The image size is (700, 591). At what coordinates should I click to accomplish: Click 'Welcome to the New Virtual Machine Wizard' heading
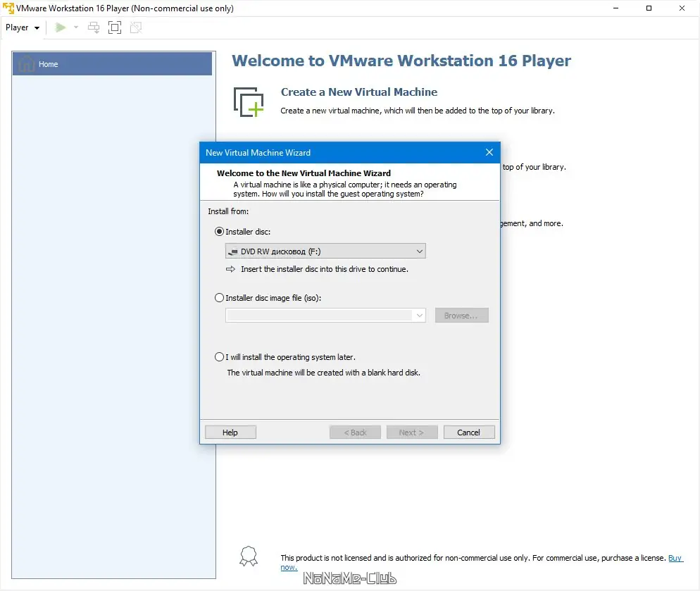pyautogui.click(x=304, y=173)
